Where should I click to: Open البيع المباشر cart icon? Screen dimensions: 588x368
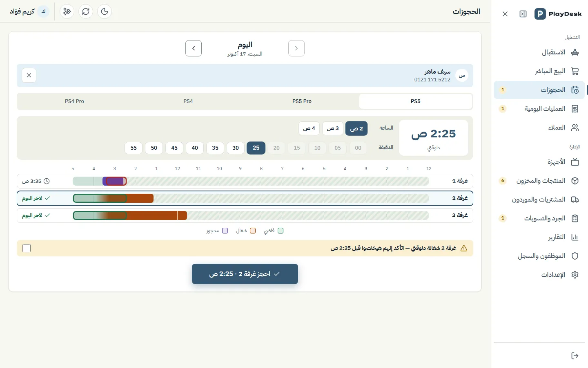click(x=575, y=71)
